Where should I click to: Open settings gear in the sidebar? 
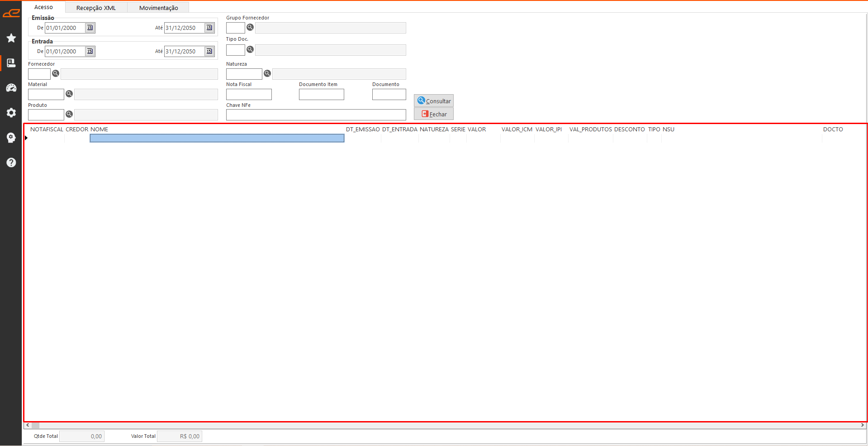click(x=11, y=113)
